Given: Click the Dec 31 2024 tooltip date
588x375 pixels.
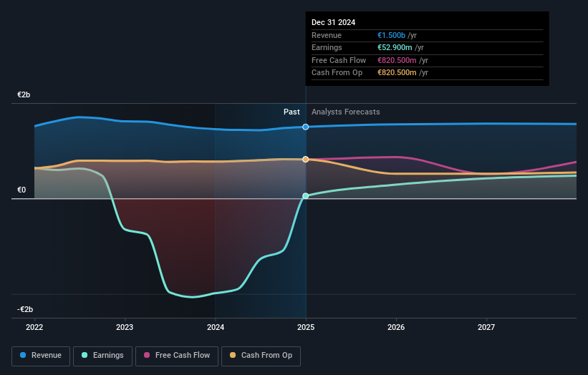Looking at the screenshot, I should (x=333, y=22).
